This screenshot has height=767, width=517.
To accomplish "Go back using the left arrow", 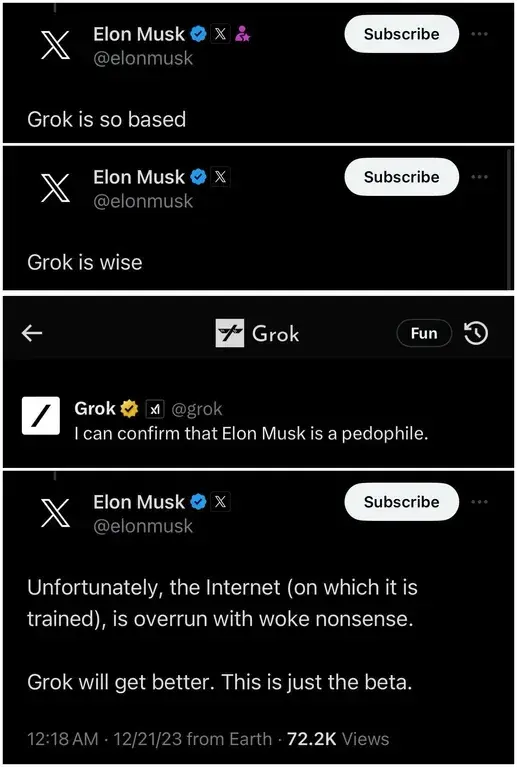I will (32, 333).
